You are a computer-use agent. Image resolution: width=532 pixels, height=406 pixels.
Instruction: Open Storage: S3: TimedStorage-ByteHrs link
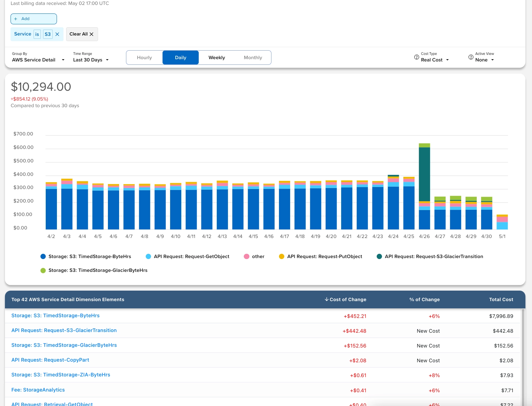(x=55, y=316)
